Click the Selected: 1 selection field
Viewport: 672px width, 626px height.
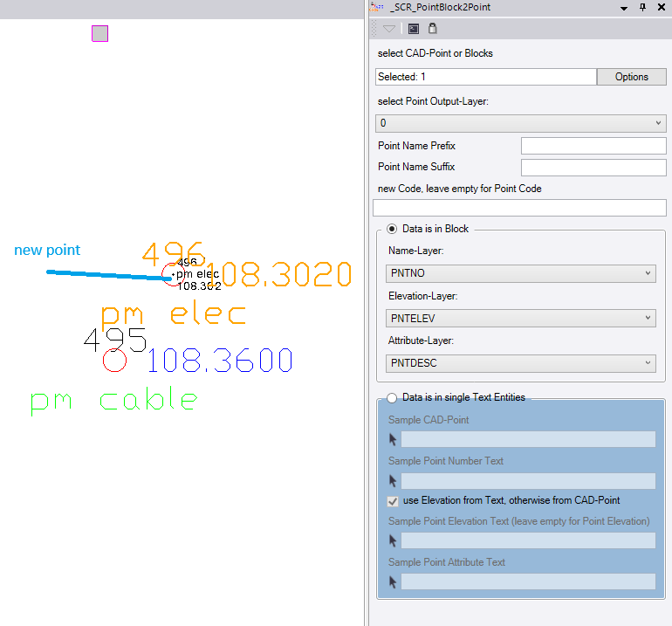pos(486,77)
